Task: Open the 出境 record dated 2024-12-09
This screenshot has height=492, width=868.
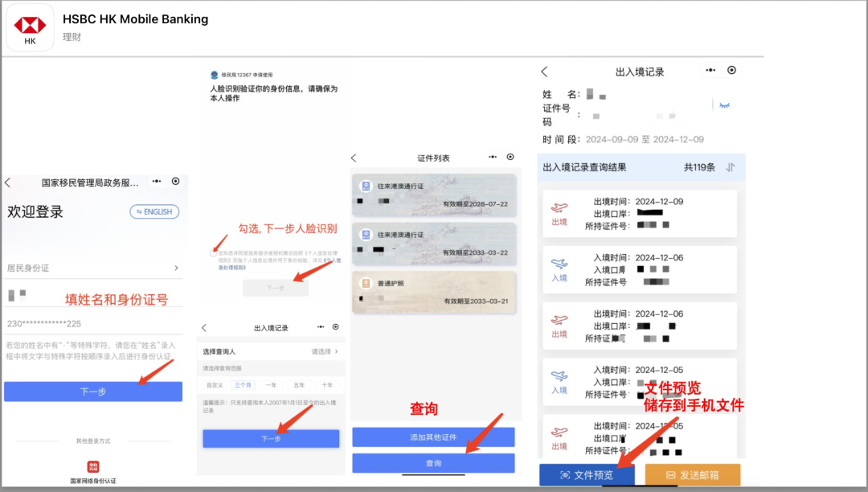Action: (640, 214)
